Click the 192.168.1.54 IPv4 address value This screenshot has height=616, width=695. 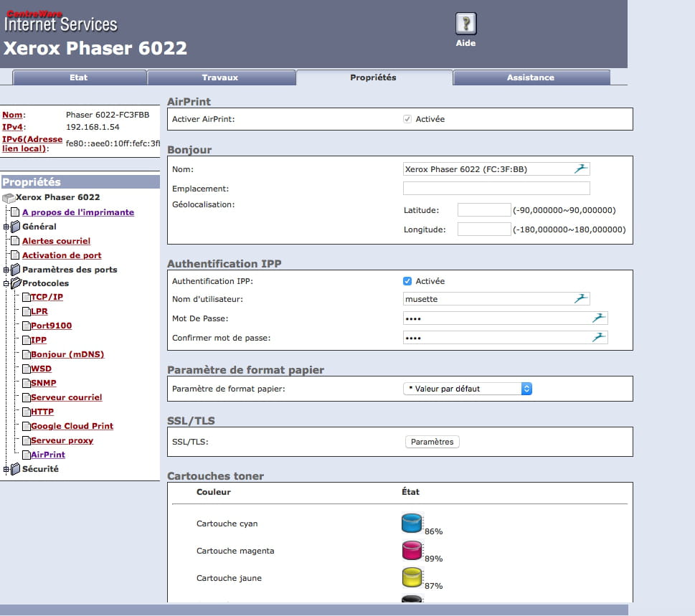pos(93,127)
